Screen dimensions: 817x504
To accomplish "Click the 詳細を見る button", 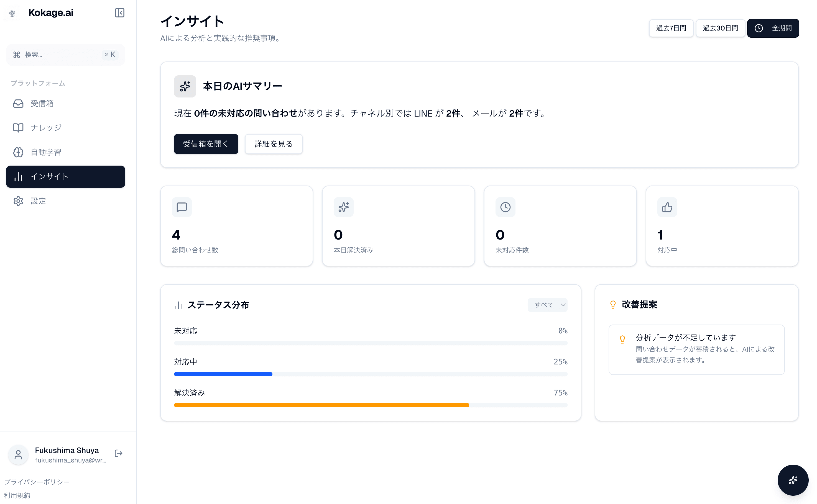I will click(x=274, y=144).
